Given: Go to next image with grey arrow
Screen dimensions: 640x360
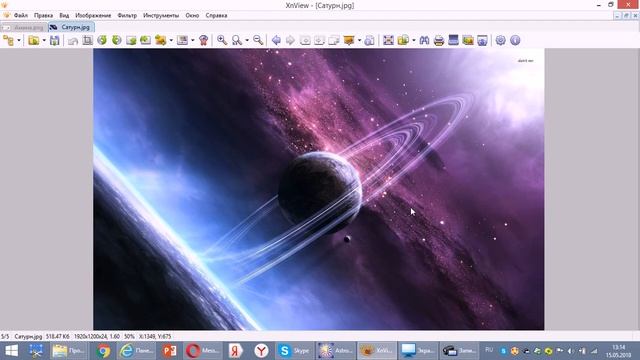Looking at the screenshot, I should tap(290, 40).
